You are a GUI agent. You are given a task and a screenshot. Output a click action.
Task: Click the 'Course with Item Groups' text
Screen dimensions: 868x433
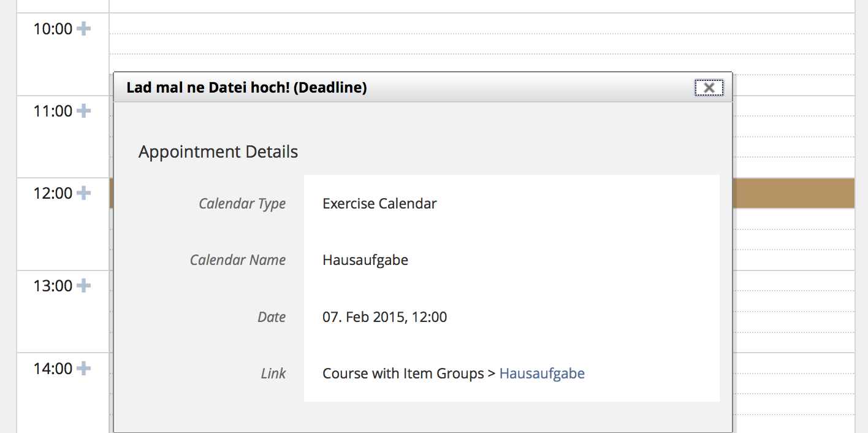403,374
